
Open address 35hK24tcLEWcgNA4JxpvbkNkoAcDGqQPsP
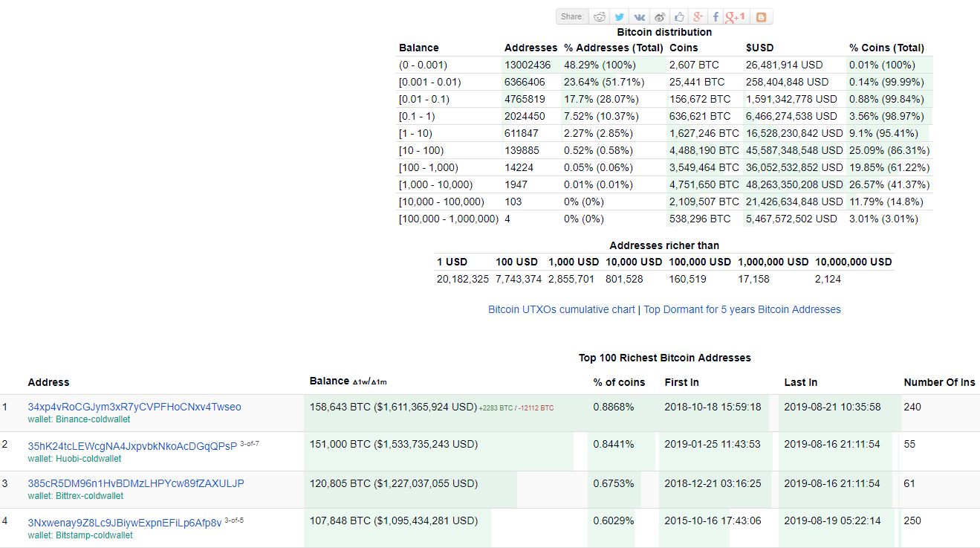click(x=132, y=446)
